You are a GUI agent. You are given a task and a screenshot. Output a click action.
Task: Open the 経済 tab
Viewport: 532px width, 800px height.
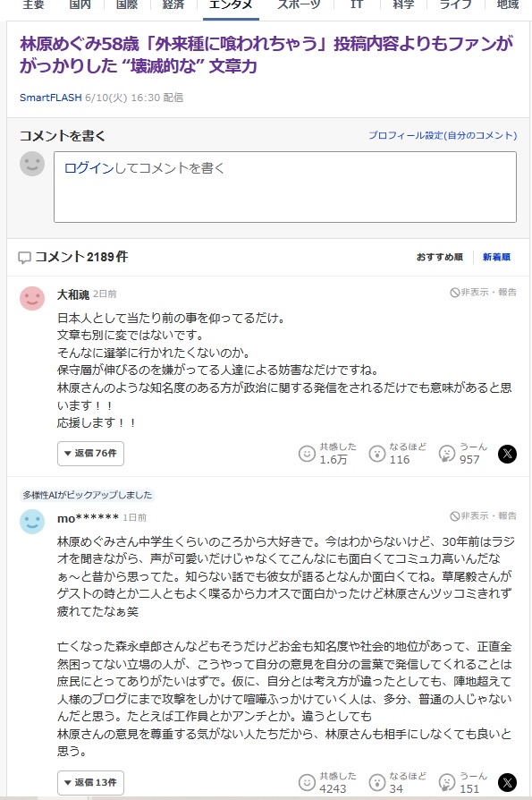[x=173, y=5]
